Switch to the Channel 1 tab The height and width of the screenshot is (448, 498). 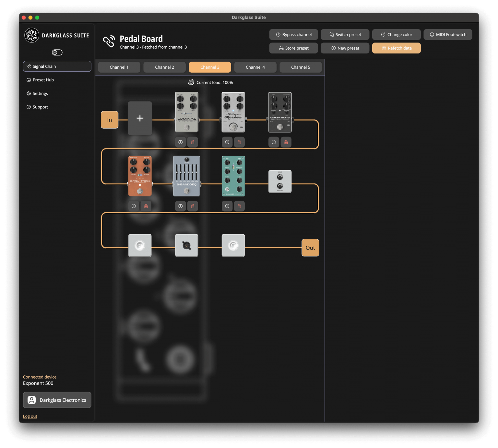pos(119,67)
